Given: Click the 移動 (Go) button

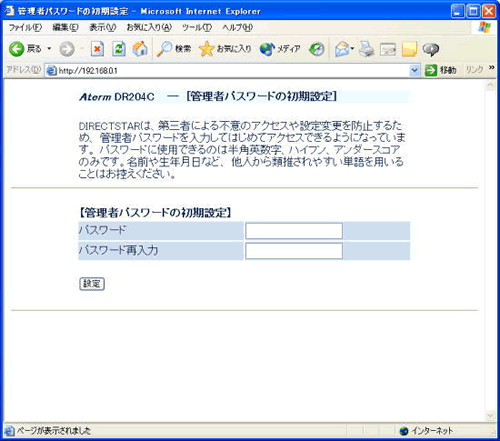Looking at the screenshot, I should pyautogui.click(x=441, y=70).
